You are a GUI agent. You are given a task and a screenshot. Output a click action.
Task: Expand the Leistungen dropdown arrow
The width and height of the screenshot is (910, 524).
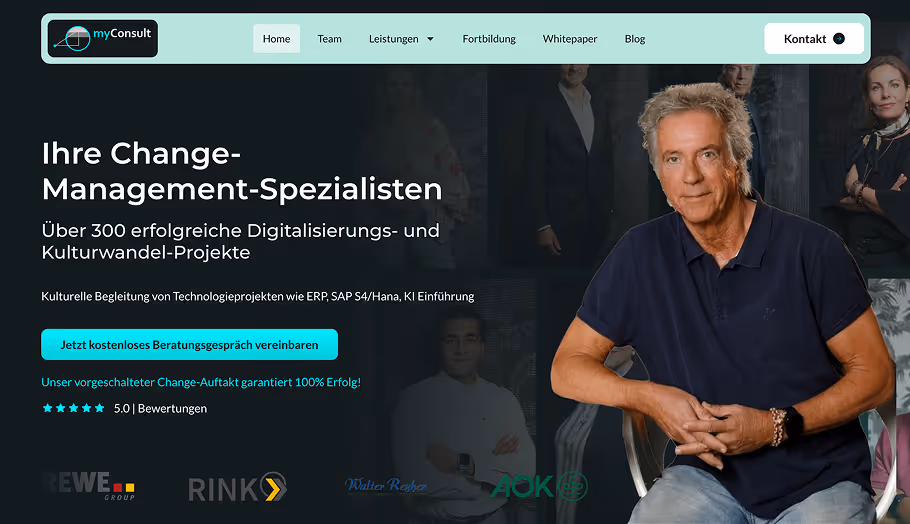point(430,39)
